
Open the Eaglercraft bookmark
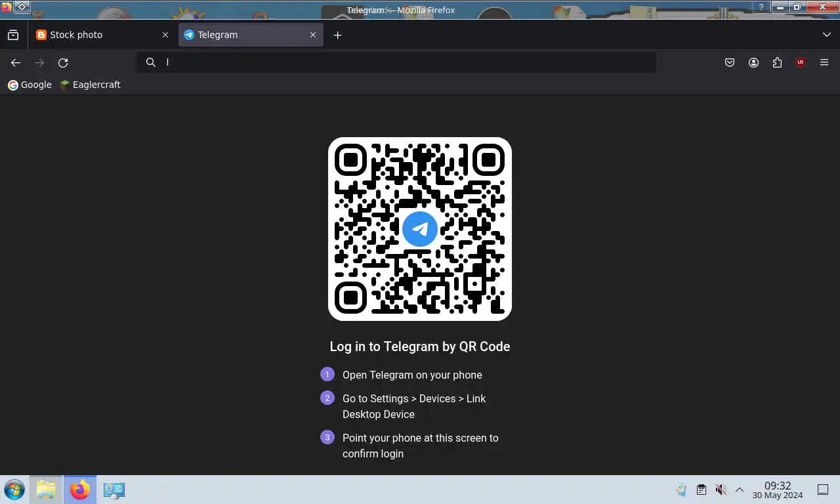pos(90,85)
